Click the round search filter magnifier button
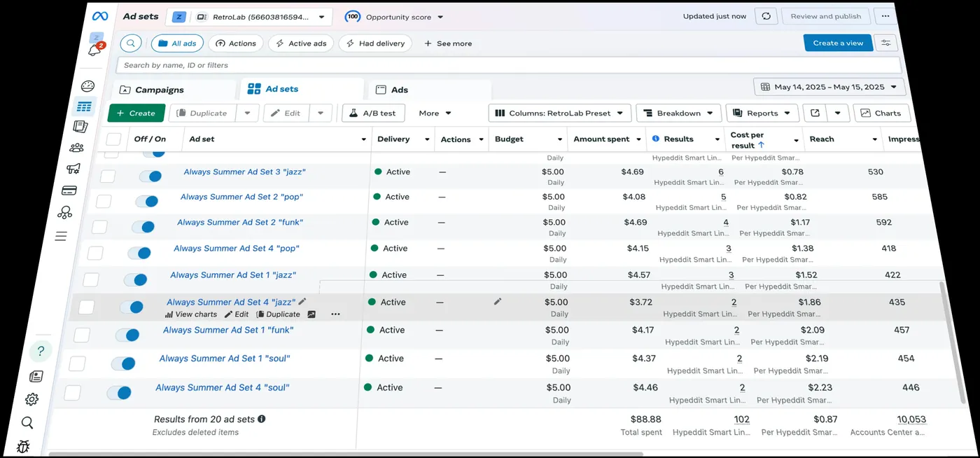Image resolution: width=980 pixels, height=458 pixels. click(131, 43)
